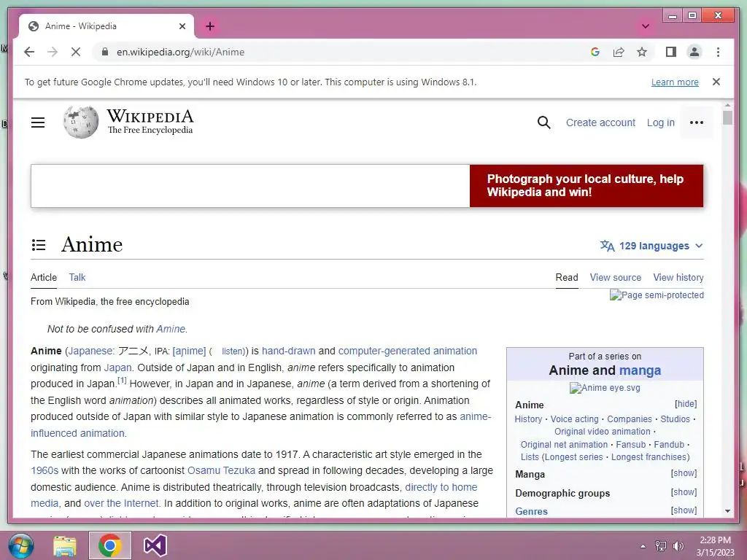Show the Manga section in the sidebar
Viewport: 747px width, 560px height.
point(684,473)
